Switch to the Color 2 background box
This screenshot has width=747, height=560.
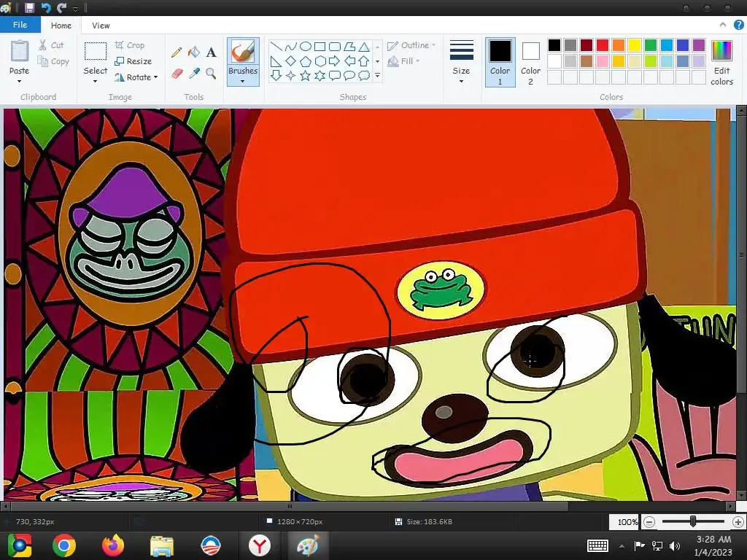(x=530, y=62)
